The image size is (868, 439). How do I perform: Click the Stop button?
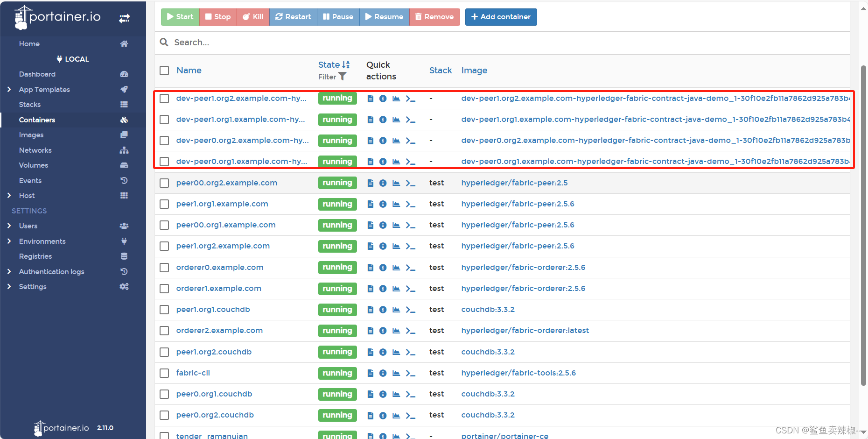218,17
